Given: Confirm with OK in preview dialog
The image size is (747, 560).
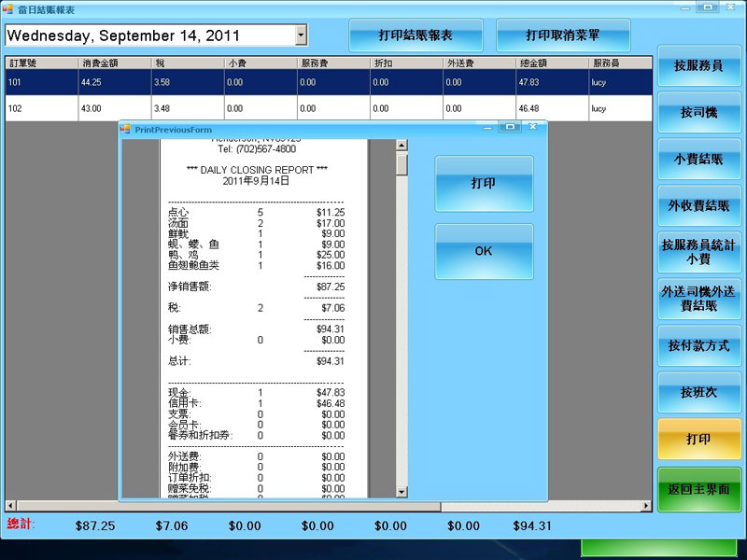Looking at the screenshot, I should tap(484, 251).
